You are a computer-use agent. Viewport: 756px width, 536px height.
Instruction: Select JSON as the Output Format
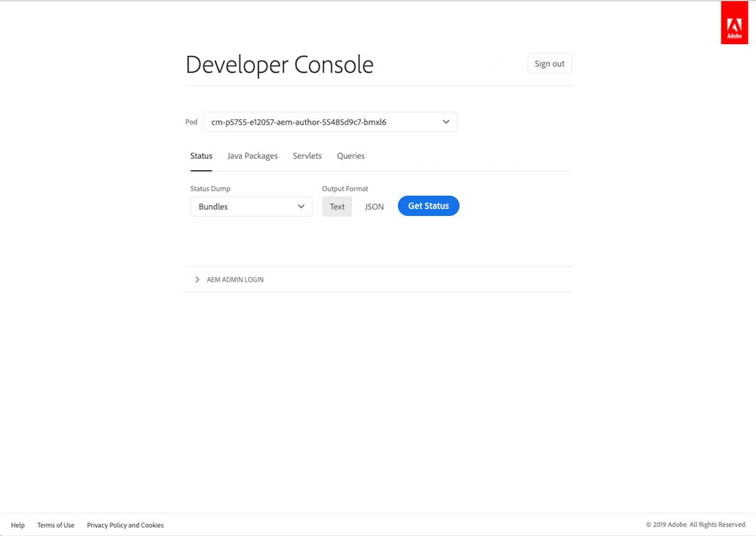pyautogui.click(x=374, y=206)
